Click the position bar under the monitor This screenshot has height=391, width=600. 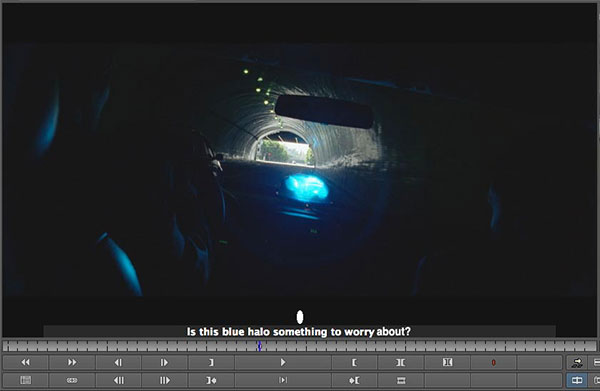pos(300,346)
